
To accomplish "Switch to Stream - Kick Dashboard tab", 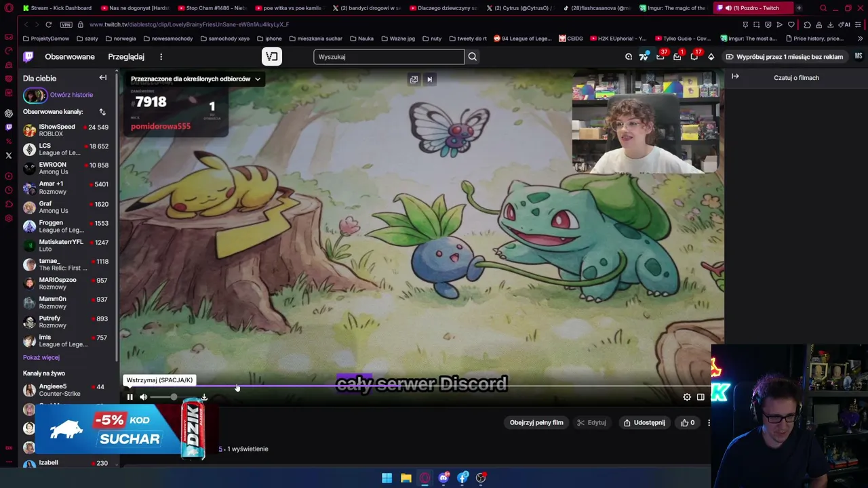I will point(57,8).
